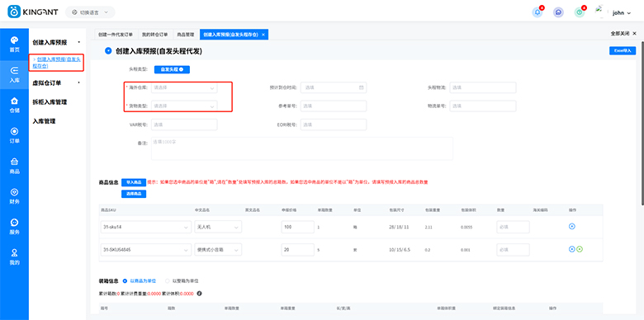Image resolution: width=644 pixels, height=320 pixels.
Task: Click the 物流单号 input field
Action: tap(483, 106)
